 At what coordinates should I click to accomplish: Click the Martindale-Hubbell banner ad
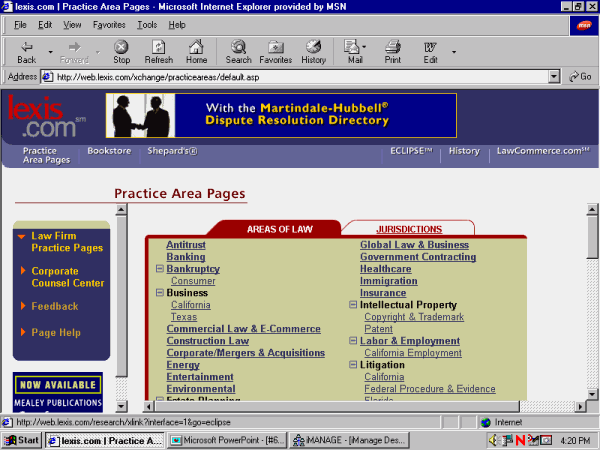pos(281,115)
